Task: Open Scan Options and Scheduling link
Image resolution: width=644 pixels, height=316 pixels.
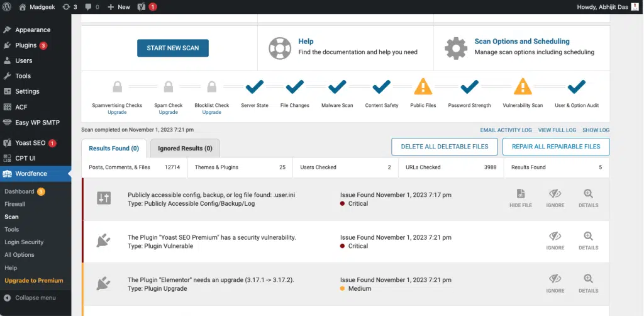Action: tap(522, 42)
